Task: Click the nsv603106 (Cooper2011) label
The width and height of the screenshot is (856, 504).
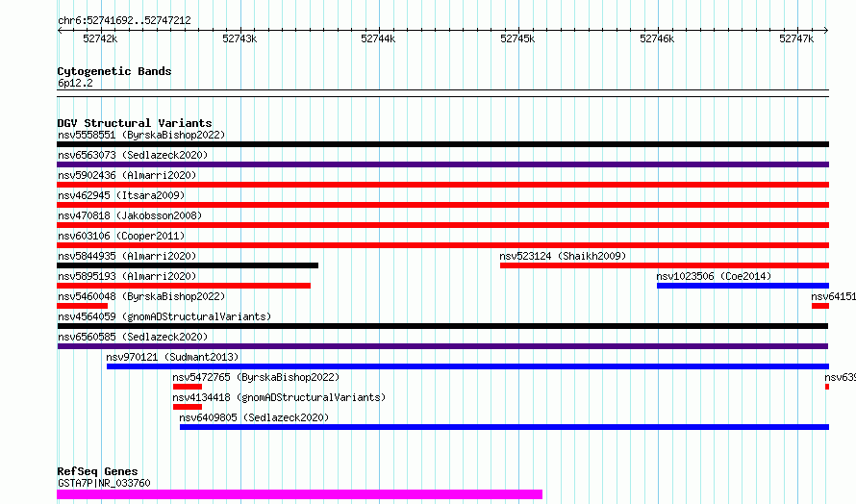Action: (x=121, y=236)
